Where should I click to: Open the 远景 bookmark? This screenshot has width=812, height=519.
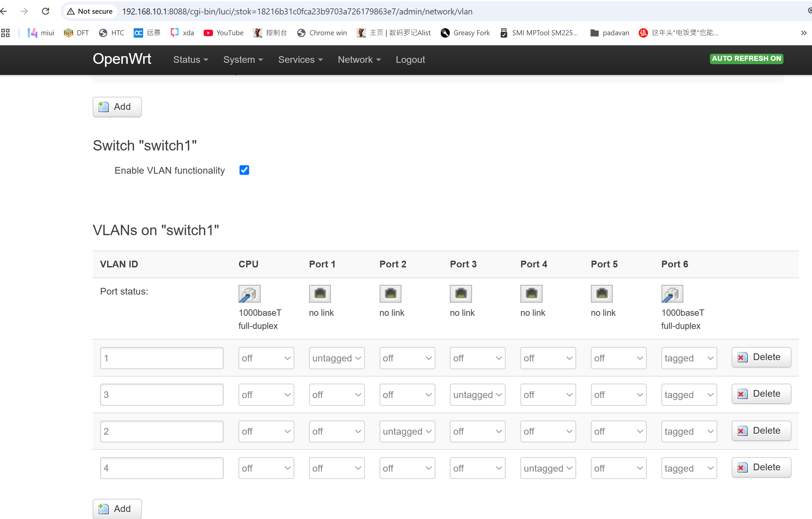tap(147, 33)
